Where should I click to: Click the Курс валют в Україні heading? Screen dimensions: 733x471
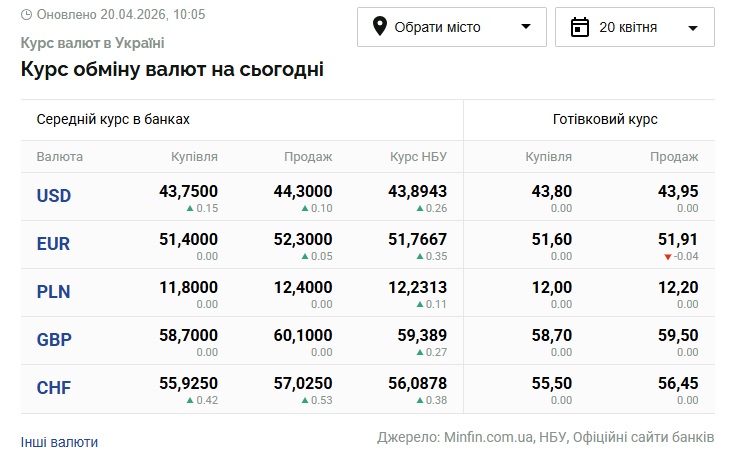(x=92, y=43)
